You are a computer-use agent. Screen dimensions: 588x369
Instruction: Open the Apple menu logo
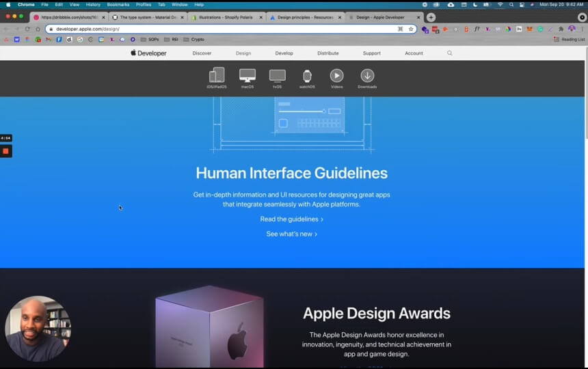coord(8,5)
